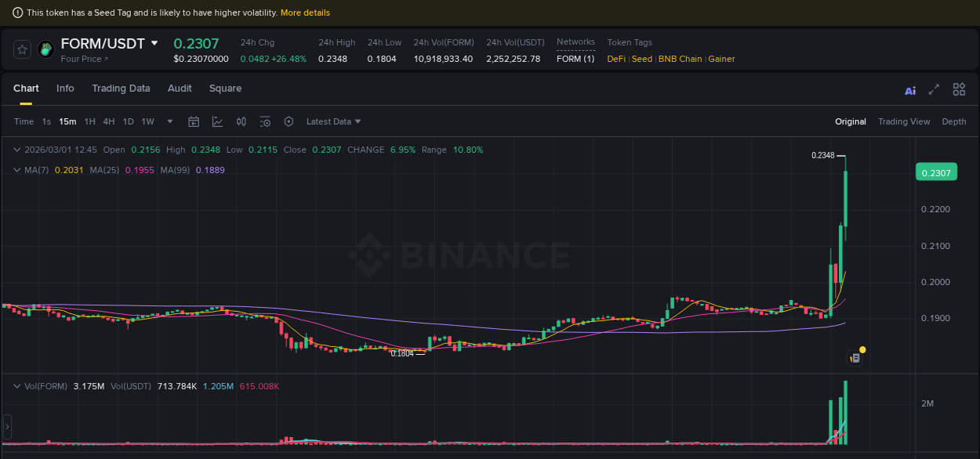Image resolution: width=980 pixels, height=459 pixels.
Task: Open the indicator settings icon
Action: (265, 121)
